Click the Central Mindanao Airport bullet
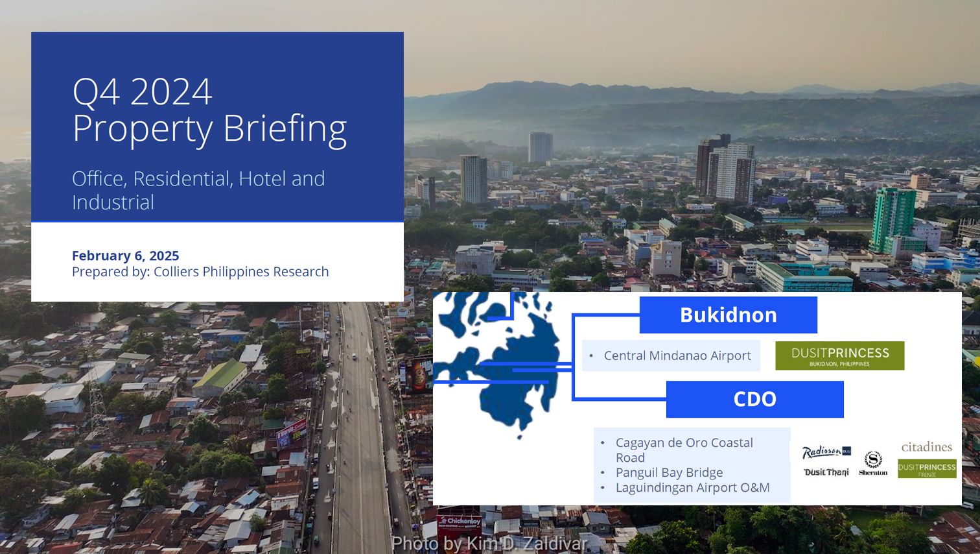 677,355
